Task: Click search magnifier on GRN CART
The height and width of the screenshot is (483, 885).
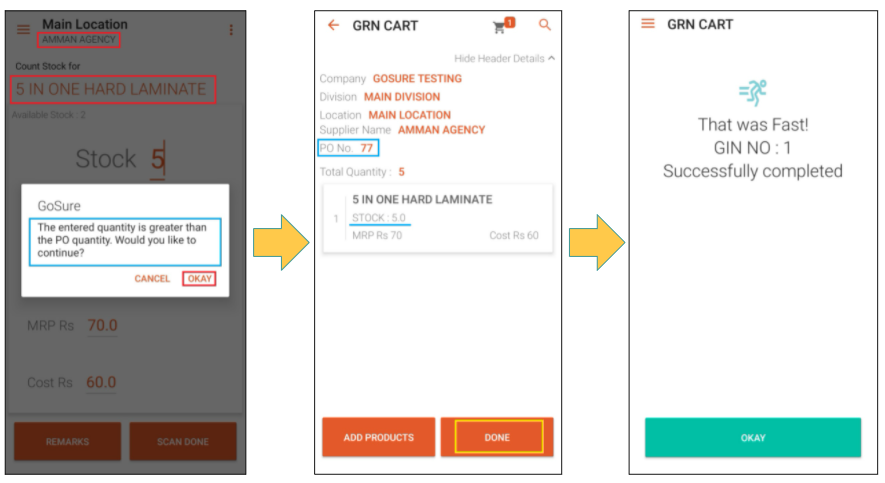Action: click(x=545, y=25)
